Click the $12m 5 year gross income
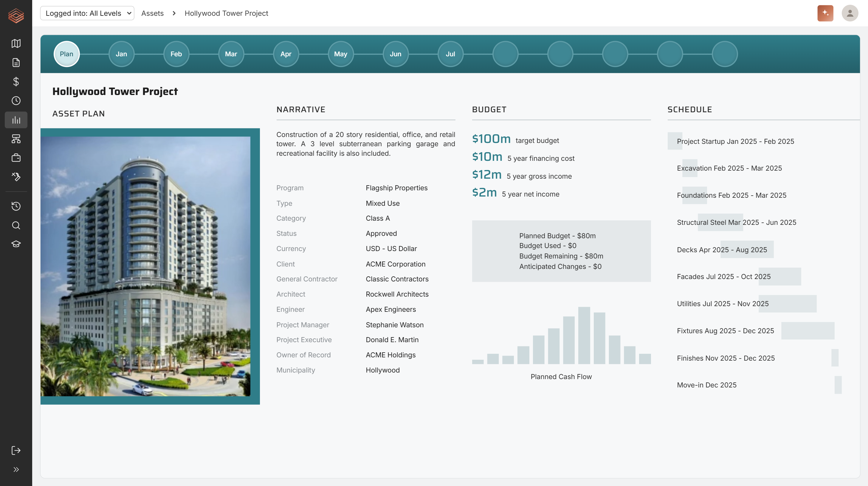Screen dimensions: 868x486 pyautogui.click(x=522, y=175)
